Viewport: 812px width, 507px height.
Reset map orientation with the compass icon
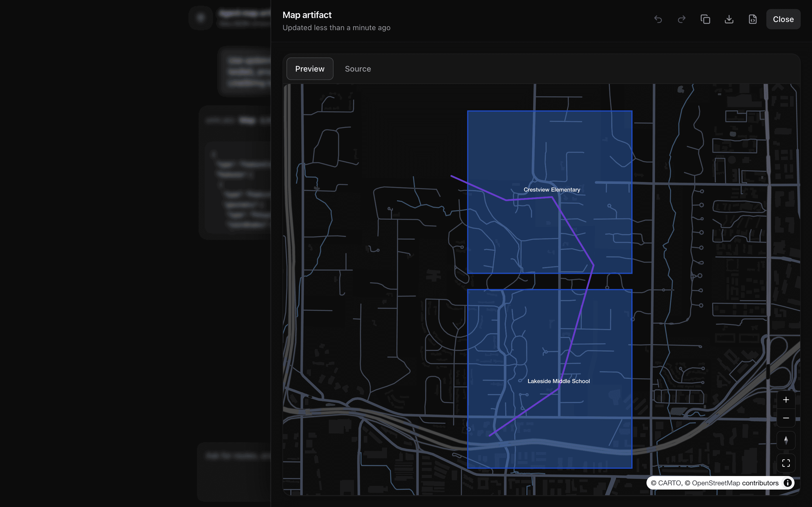[x=786, y=440]
